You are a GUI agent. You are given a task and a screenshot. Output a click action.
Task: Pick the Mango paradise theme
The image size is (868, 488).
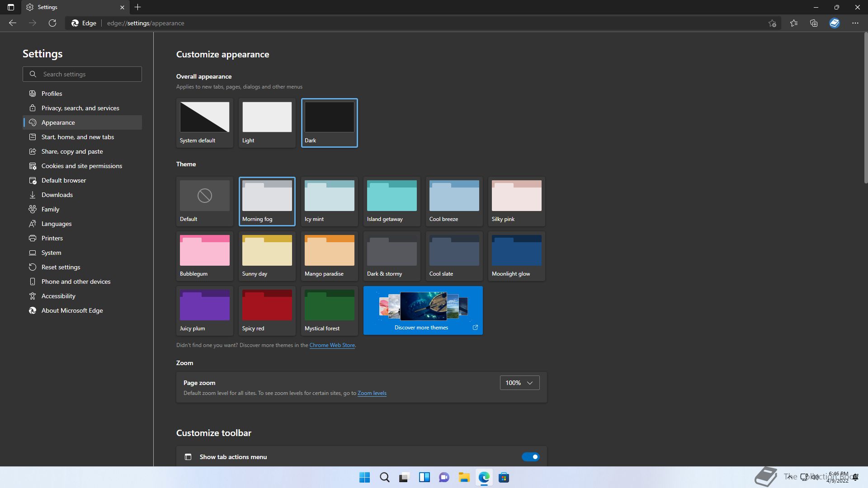pyautogui.click(x=330, y=256)
